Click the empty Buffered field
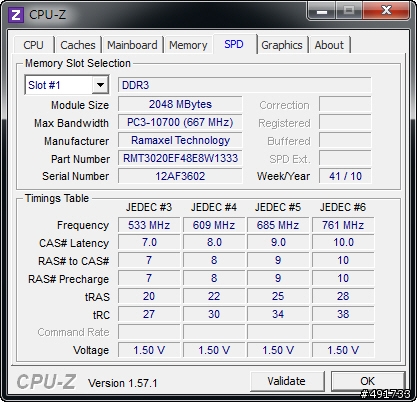The image size is (417, 402). tap(345, 140)
